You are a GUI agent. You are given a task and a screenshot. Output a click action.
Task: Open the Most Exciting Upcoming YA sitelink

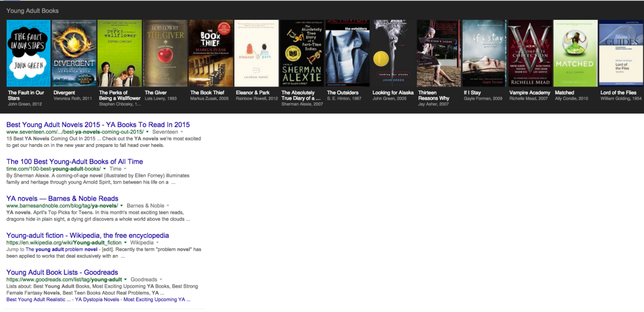[156, 300]
